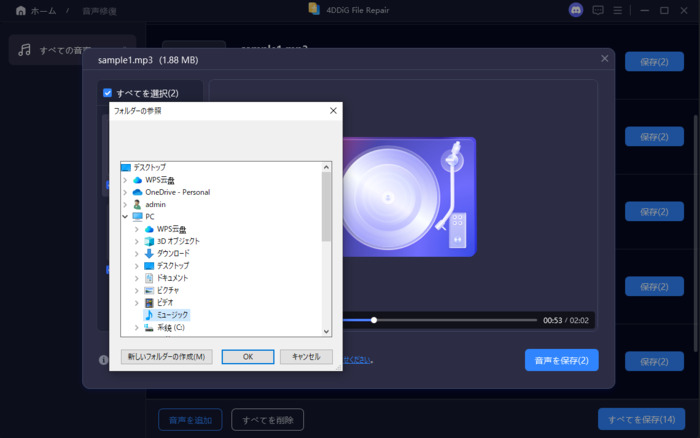The image size is (700, 438).
Task: Click the folder tree scroll down arrow
Action: (326, 330)
